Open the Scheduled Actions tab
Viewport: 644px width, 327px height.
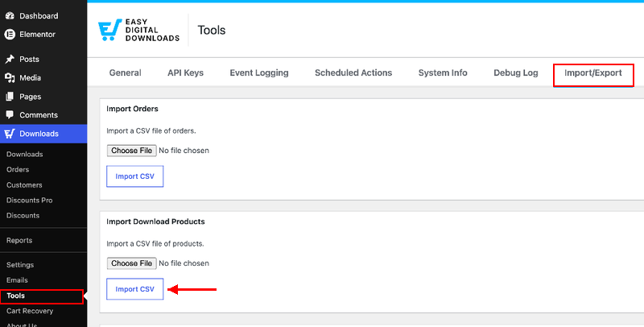pos(353,73)
